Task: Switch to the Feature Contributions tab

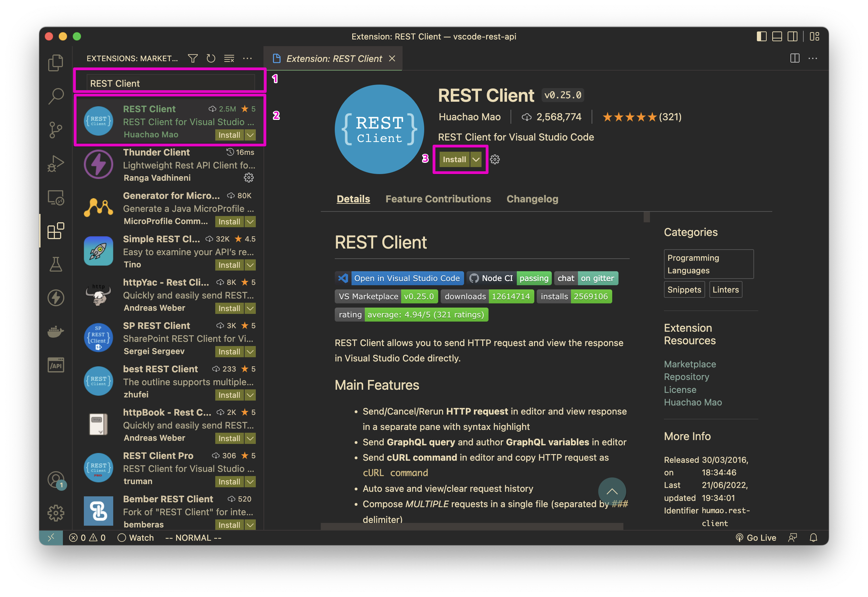Action: tap(438, 199)
